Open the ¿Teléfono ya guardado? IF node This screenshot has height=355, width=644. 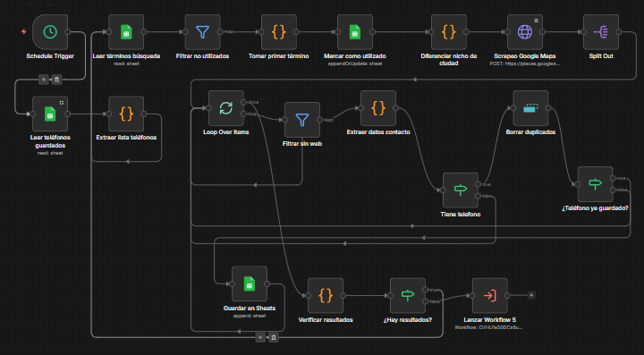[595, 184]
